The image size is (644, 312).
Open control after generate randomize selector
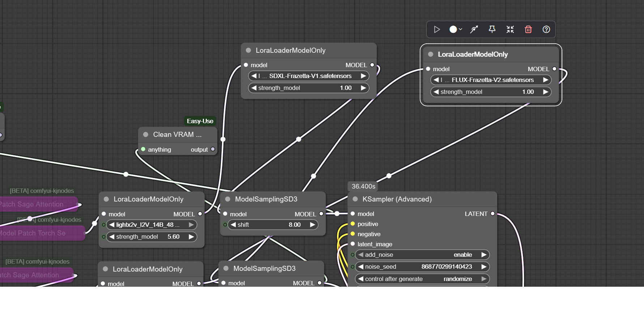tap(422, 279)
